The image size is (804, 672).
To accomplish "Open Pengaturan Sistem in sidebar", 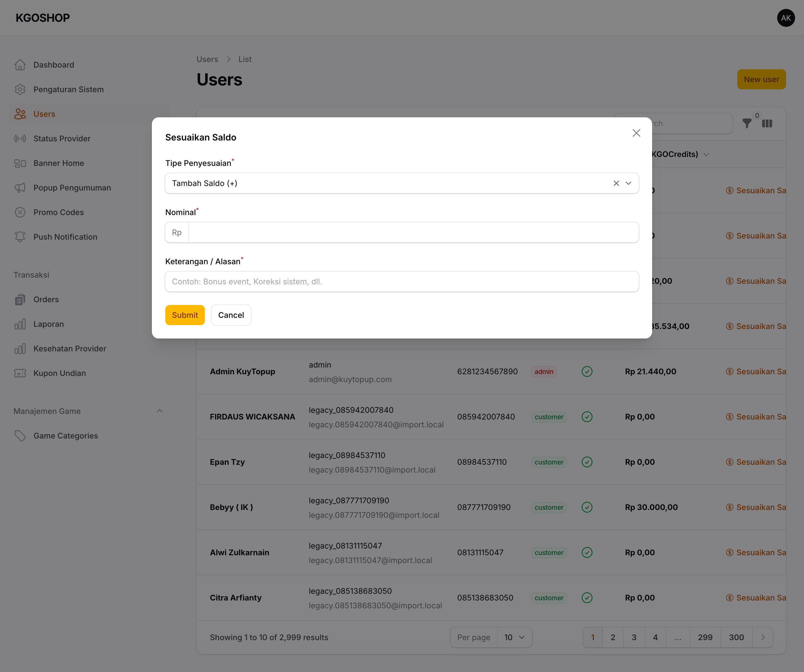I will coord(89,89).
